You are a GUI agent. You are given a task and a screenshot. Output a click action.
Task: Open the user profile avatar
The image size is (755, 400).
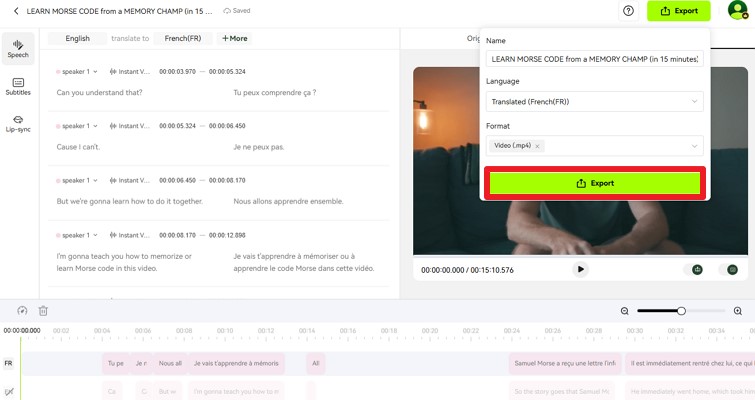click(x=737, y=11)
